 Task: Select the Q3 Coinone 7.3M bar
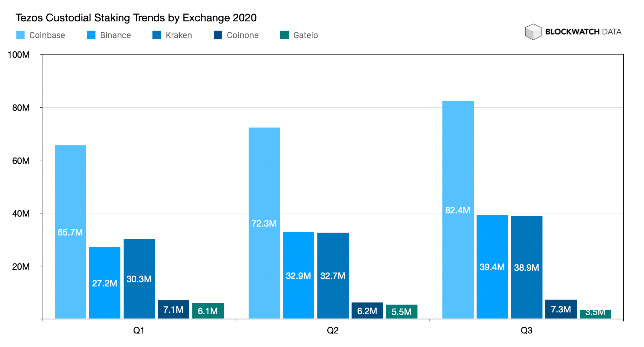coord(561,309)
